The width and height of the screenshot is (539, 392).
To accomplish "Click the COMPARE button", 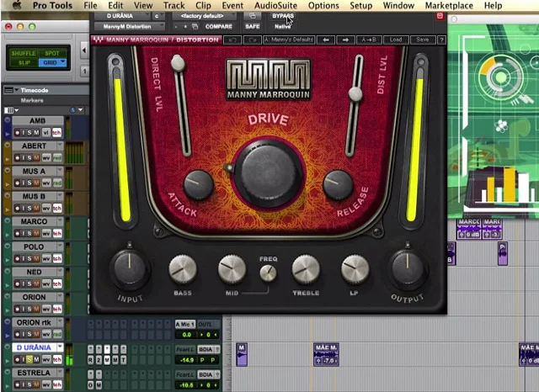I will (x=219, y=26).
